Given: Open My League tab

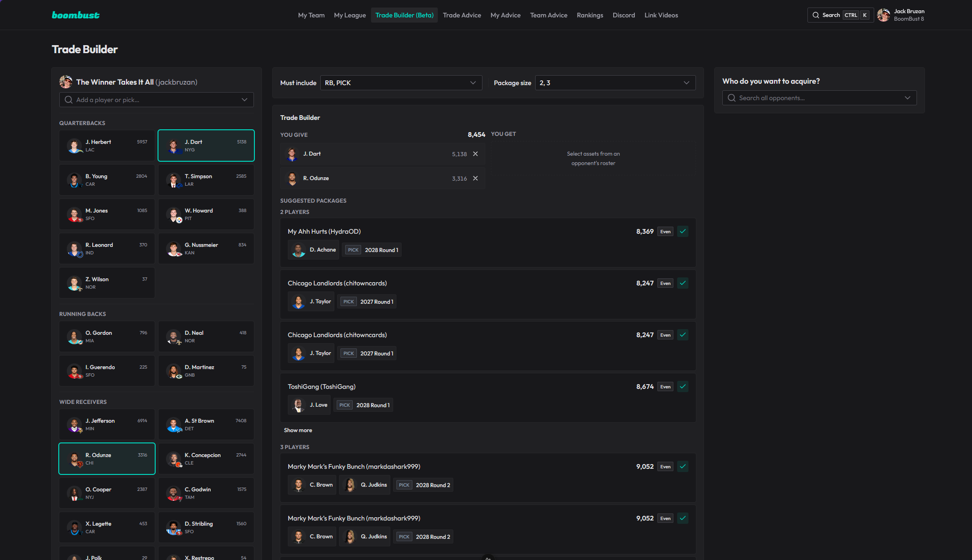Looking at the screenshot, I should pyautogui.click(x=350, y=15).
